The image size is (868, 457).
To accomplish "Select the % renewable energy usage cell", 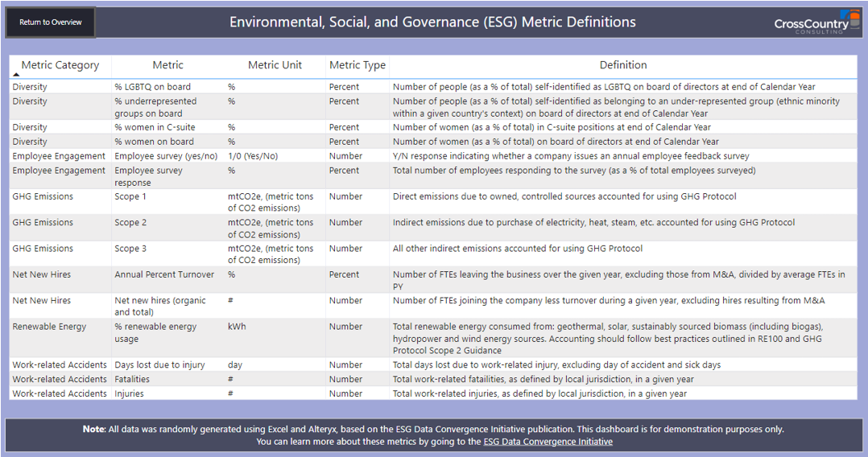I will pos(155,332).
